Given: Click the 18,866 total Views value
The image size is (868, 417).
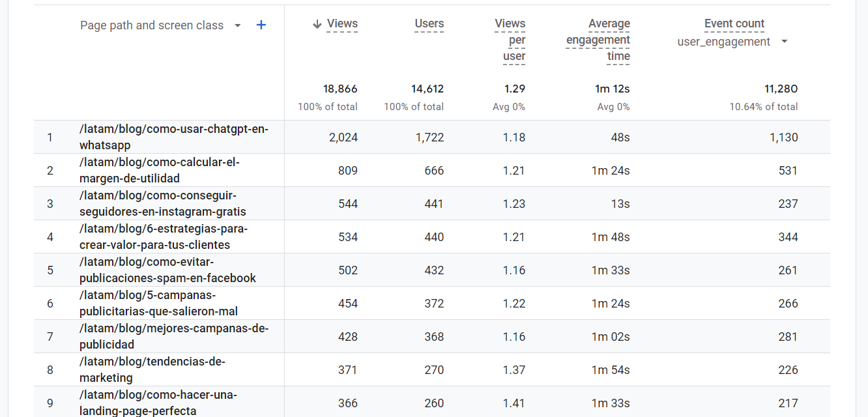Looking at the screenshot, I should [x=341, y=89].
